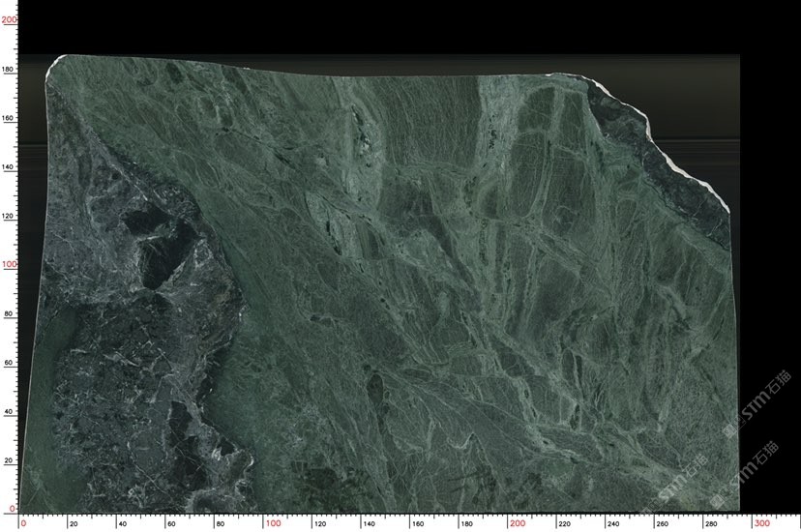Click the rounded top-left corner of the slab
Screen dimensions: 801x532
[56, 65]
